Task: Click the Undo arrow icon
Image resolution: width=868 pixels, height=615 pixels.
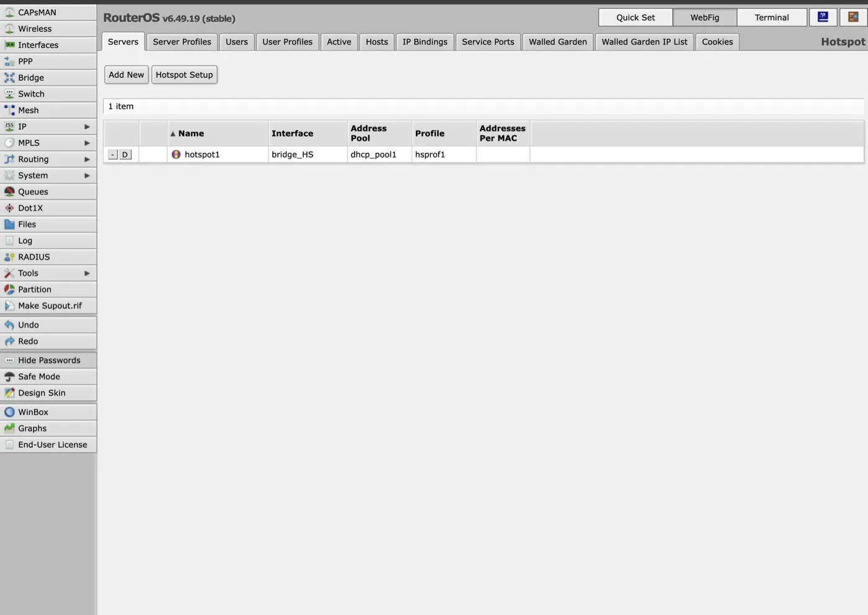Action: click(x=9, y=325)
